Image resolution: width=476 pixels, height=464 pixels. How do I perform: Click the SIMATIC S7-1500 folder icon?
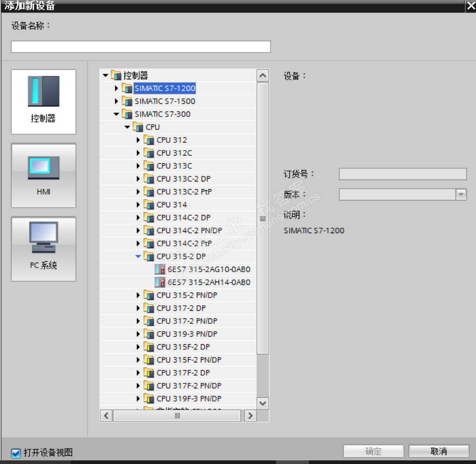tap(127, 101)
